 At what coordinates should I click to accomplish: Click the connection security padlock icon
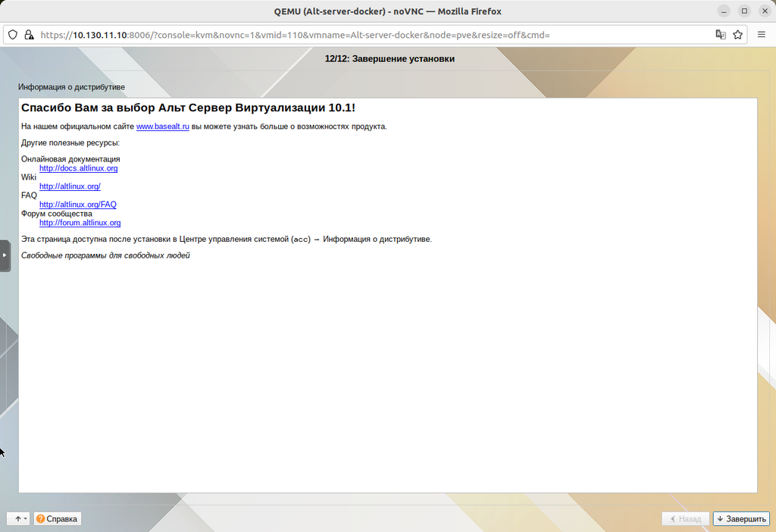click(x=29, y=35)
